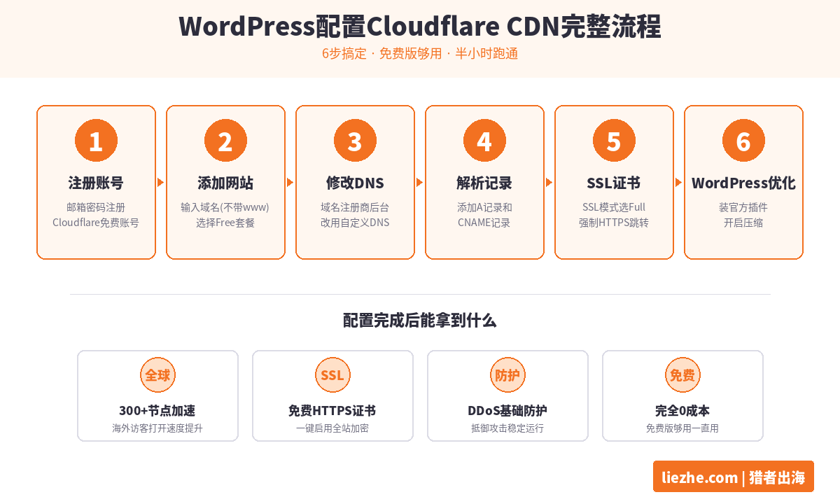The image size is (840, 504).
Task: Click the orange step 1 circle
Action: click(96, 141)
